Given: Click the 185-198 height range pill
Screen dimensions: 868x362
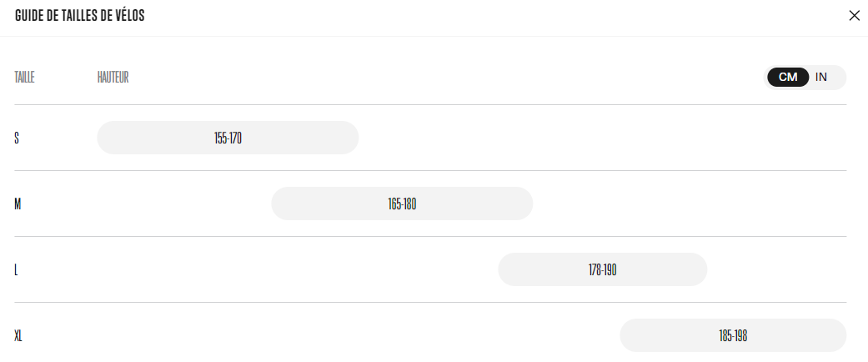Looking at the screenshot, I should [x=733, y=335].
